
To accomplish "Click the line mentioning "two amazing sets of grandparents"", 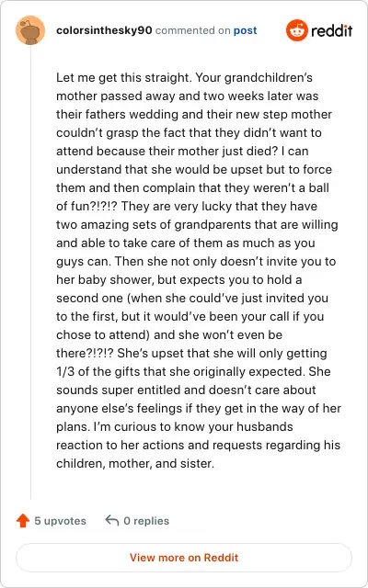I will click(197, 224).
